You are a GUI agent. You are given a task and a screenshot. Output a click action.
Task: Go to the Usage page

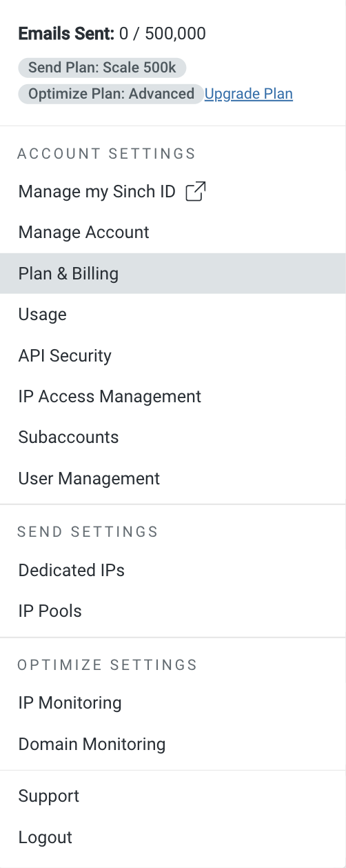click(x=173, y=315)
